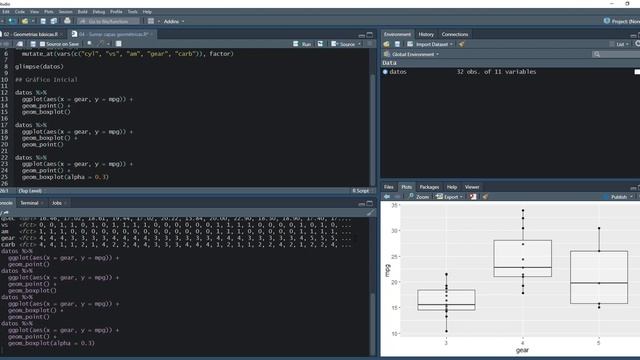
Task: Click the save current document icon in main toolbar
Action: tap(43, 21)
